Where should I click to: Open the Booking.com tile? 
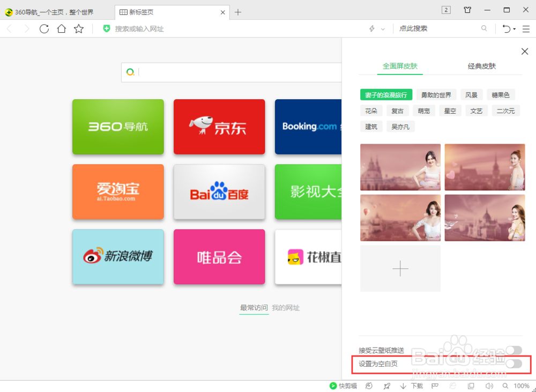click(308, 127)
